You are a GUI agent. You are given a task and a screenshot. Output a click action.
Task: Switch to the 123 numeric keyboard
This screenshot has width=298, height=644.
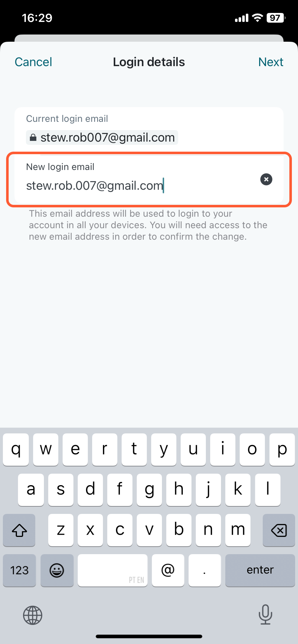[x=19, y=570]
